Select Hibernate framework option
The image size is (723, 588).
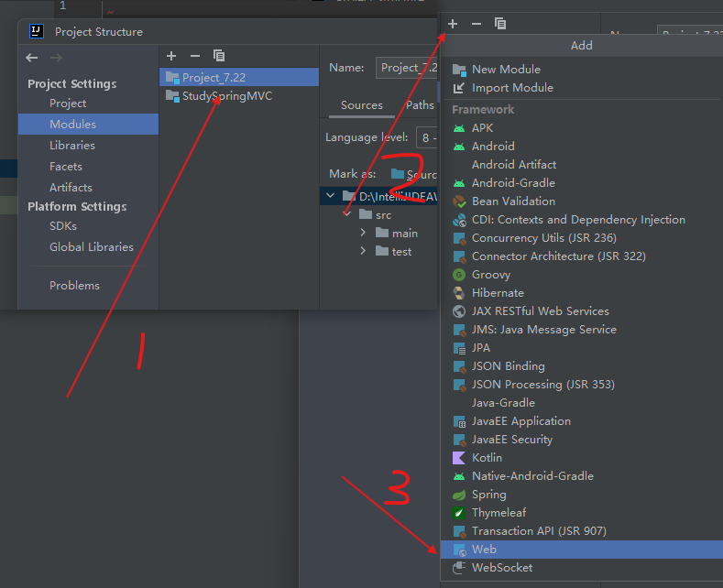(x=498, y=293)
